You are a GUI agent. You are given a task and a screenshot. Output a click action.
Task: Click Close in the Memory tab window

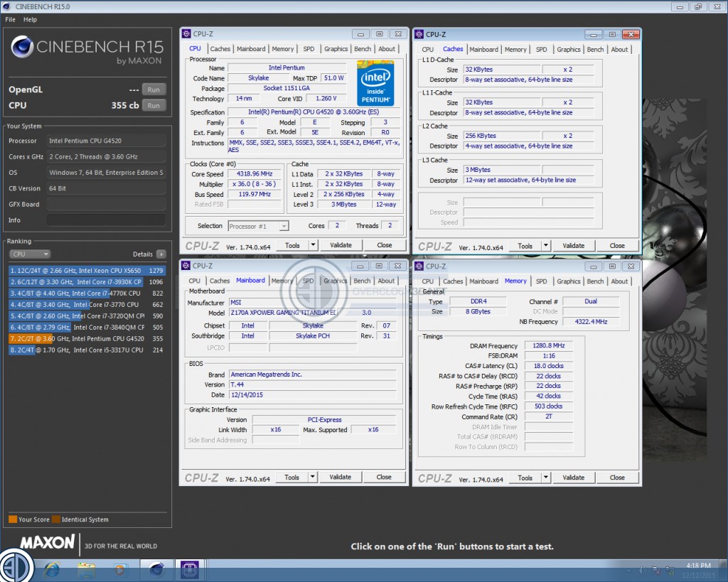(617, 477)
